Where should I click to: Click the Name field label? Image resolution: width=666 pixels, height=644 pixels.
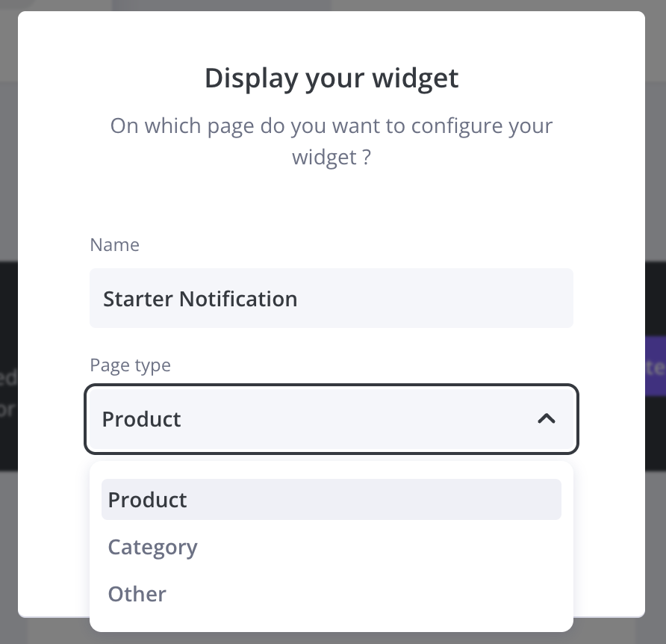coord(114,245)
